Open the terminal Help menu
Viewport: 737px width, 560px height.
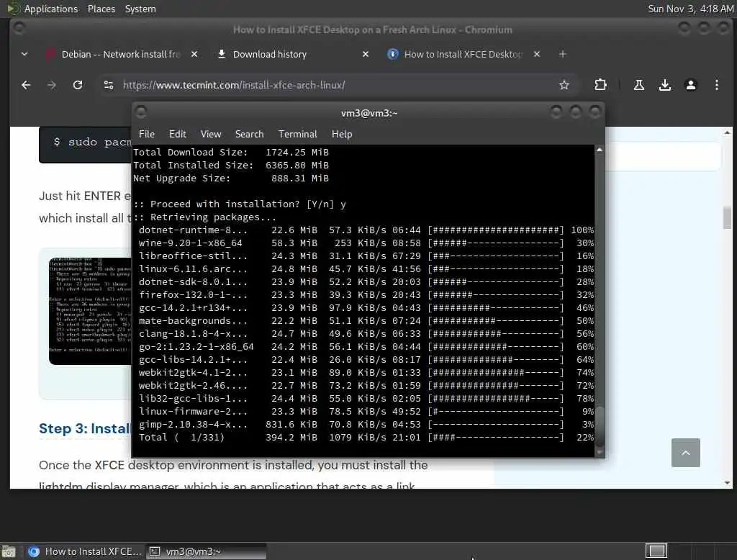[x=342, y=134]
